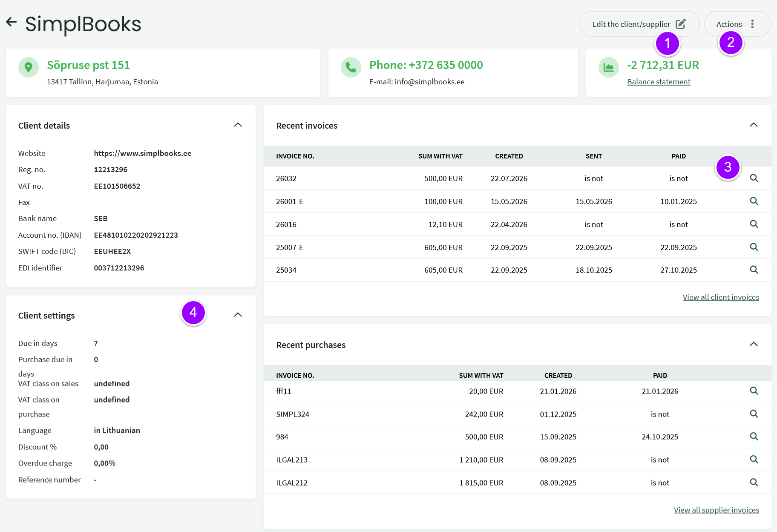Click the green location pin icon

click(29, 67)
